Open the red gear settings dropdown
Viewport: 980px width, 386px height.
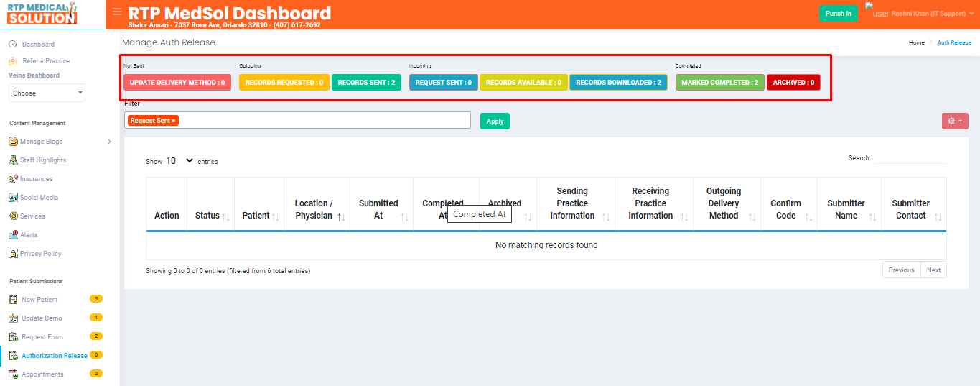click(955, 121)
